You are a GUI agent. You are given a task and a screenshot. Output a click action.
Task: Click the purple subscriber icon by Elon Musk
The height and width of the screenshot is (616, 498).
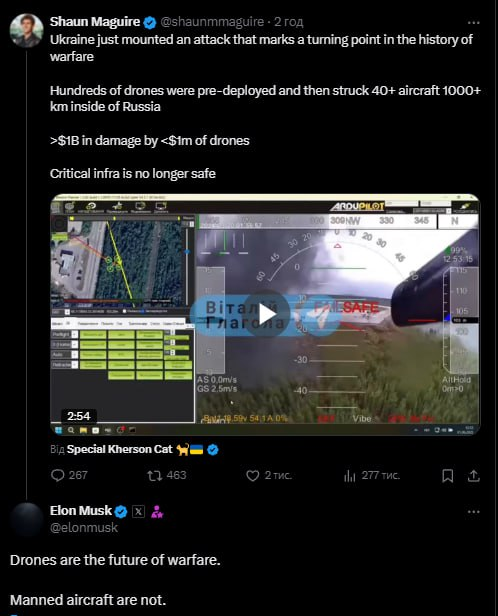(x=157, y=512)
